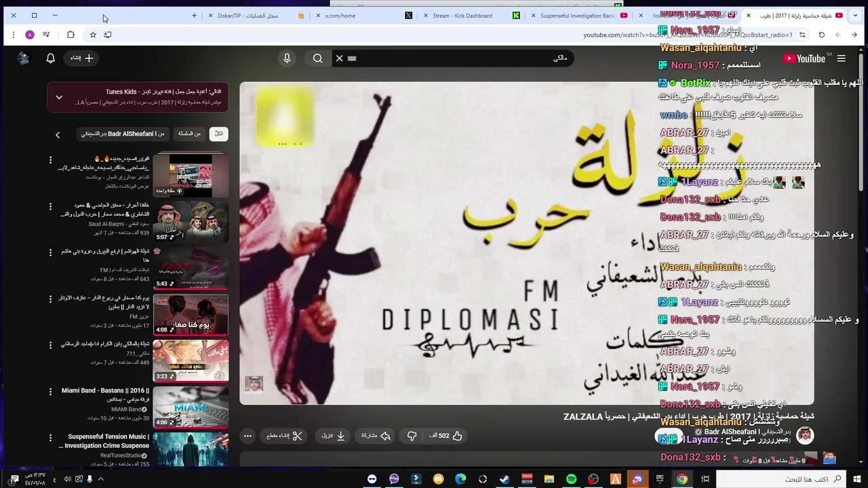Image resolution: width=868 pixels, height=488 pixels.
Task: Select the 'من السلسلة' filter chip
Action: coord(189,134)
